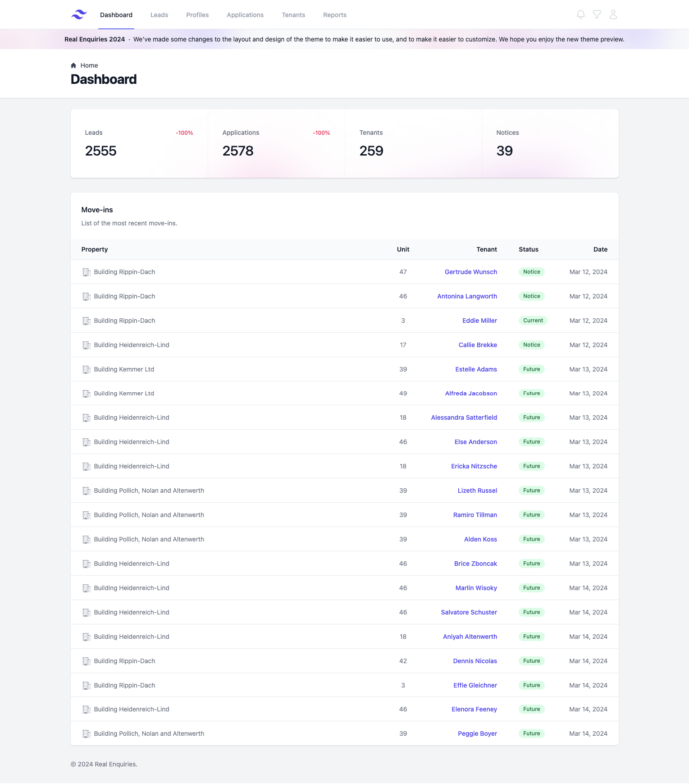Viewport: 689px width, 784px height.
Task: Click building icon in Peggie Boyer row
Action: tap(87, 734)
